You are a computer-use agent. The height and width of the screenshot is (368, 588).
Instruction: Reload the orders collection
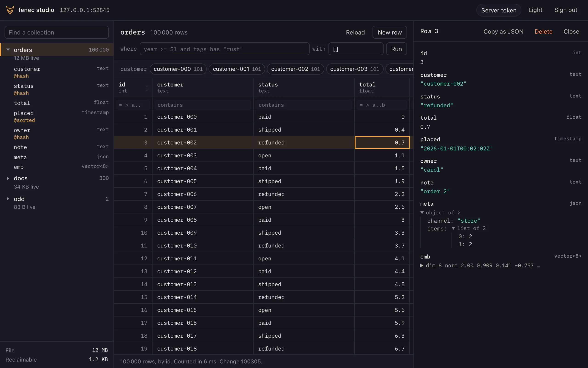(x=355, y=32)
